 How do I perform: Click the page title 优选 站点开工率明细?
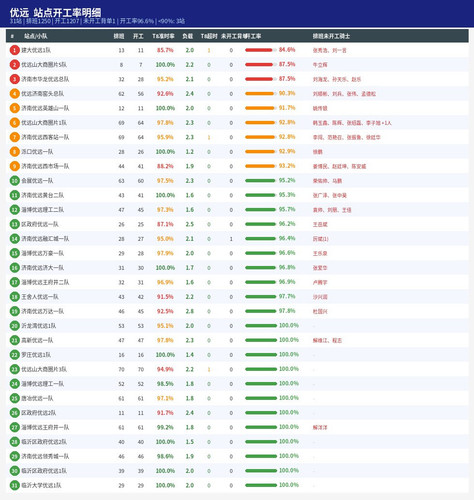pyautogui.click(x=55, y=13)
